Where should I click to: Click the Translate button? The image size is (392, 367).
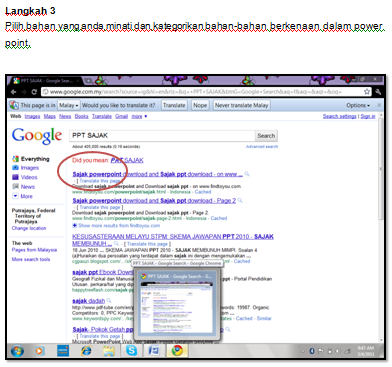(x=174, y=105)
